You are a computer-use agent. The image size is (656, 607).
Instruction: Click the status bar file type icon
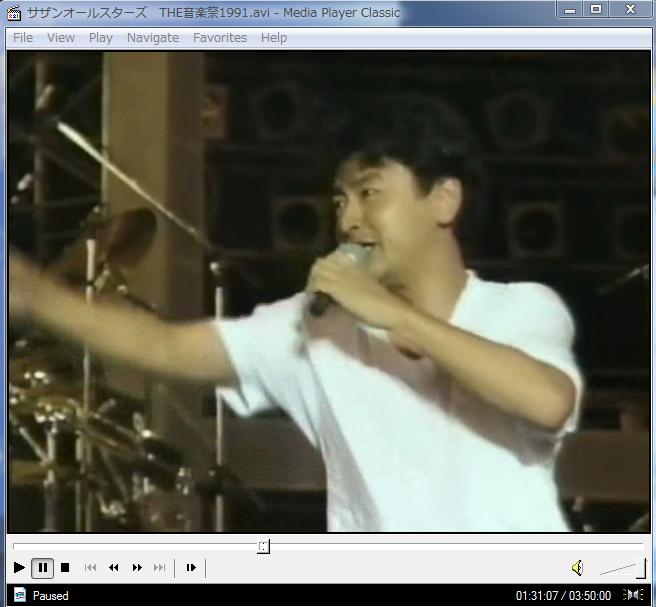pos(20,595)
